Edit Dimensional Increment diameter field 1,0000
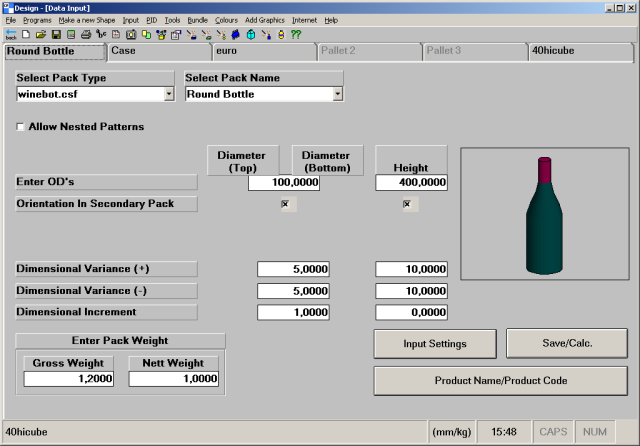Image resolution: width=640 pixels, height=446 pixels. pos(293,313)
